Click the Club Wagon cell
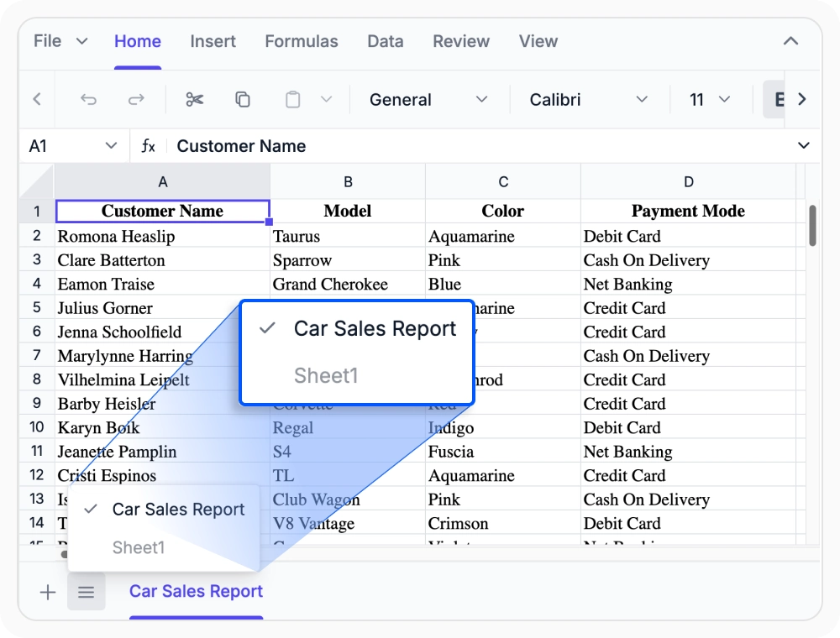 coord(348,499)
